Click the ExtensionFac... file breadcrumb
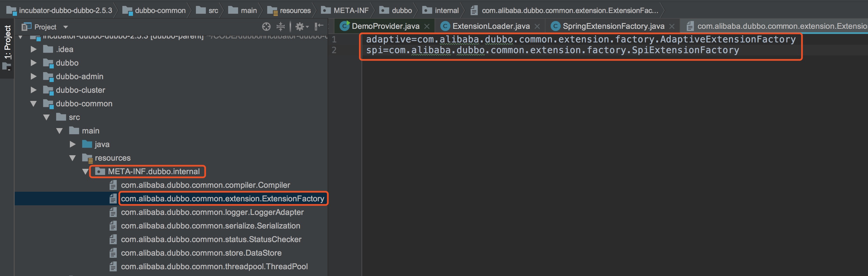 [x=564, y=10]
